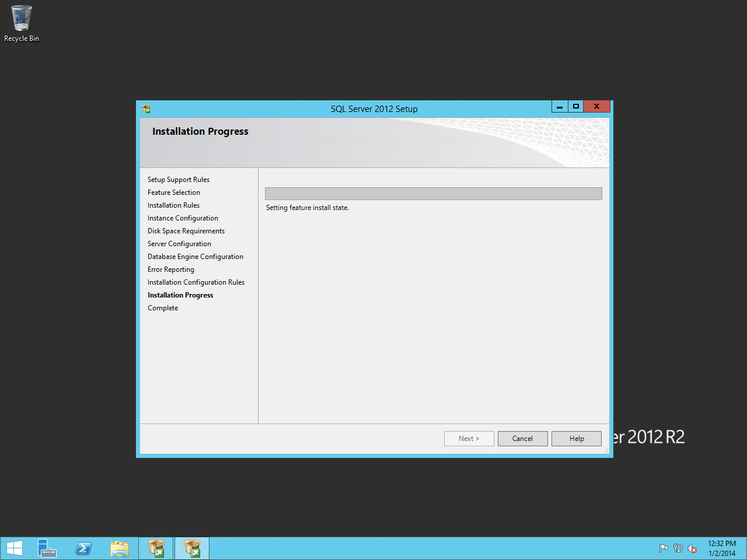Image resolution: width=747 pixels, height=560 pixels.
Task: Click the Help button
Action: coord(577,439)
